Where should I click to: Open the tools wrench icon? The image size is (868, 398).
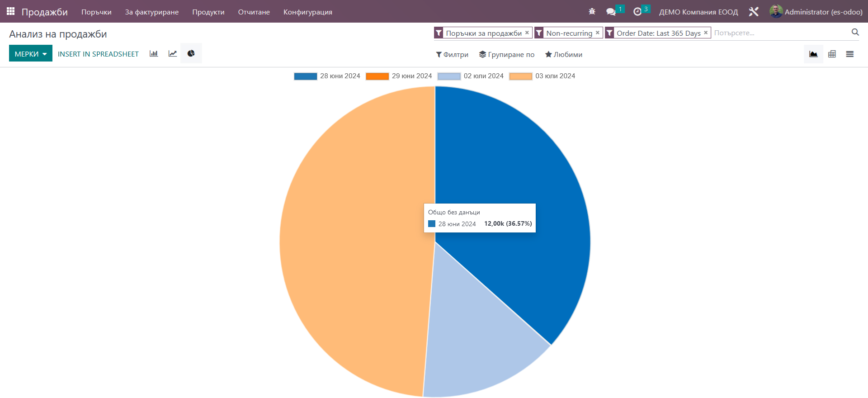click(754, 12)
